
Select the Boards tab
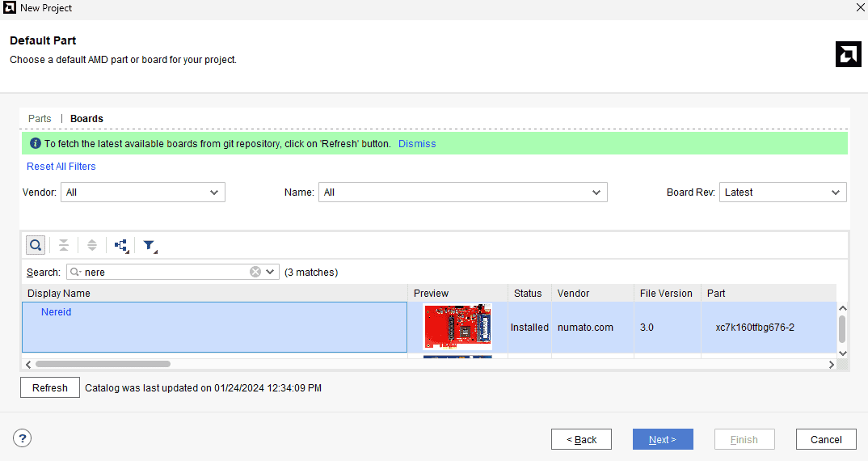point(86,119)
